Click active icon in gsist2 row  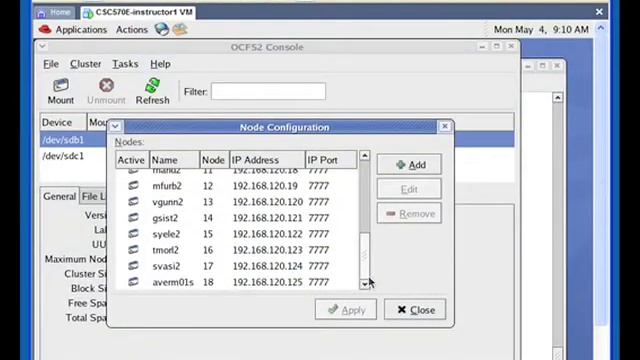(x=133, y=218)
